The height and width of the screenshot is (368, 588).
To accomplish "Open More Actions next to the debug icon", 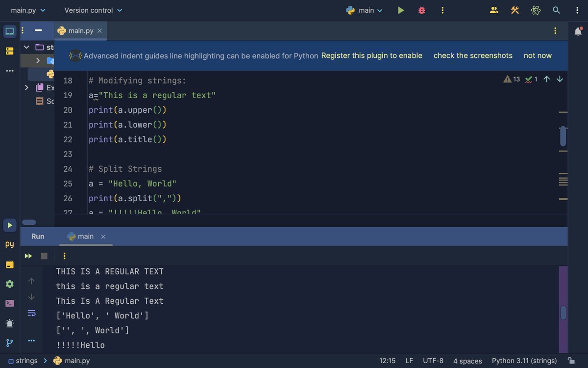I will (442, 10).
